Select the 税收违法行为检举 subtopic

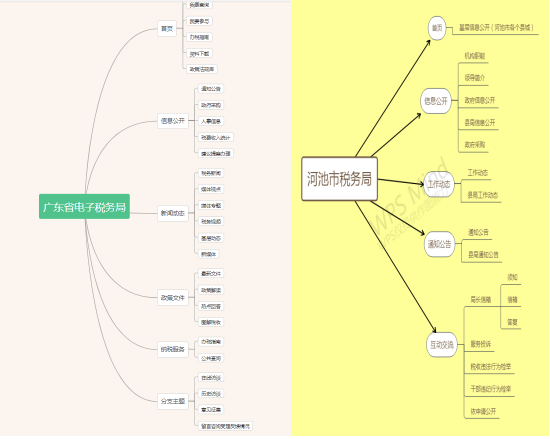tap(491, 367)
